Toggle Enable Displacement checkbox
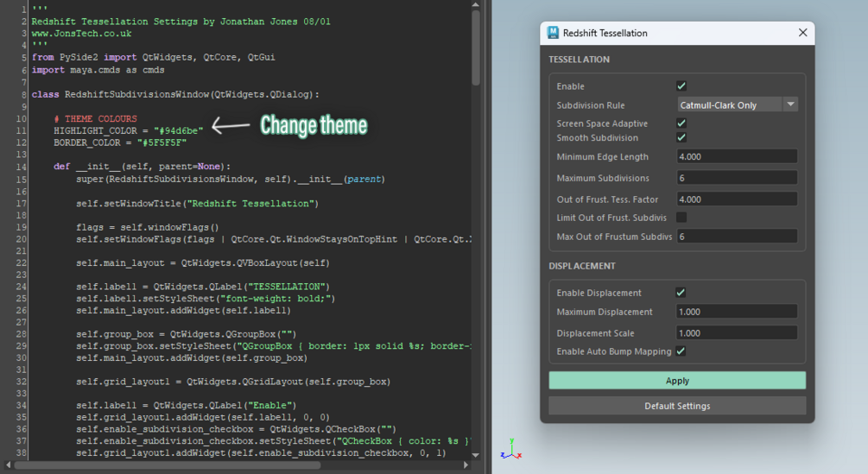 pos(681,292)
